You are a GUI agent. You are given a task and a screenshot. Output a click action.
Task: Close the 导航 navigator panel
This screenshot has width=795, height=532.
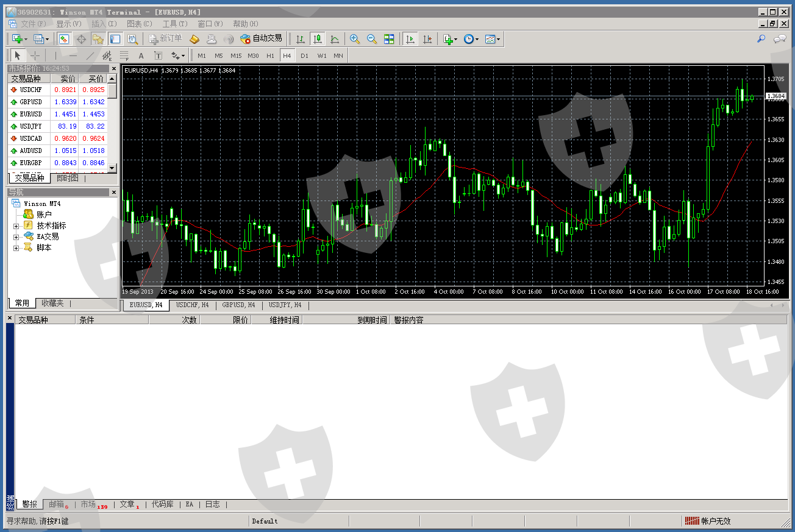click(x=113, y=192)
